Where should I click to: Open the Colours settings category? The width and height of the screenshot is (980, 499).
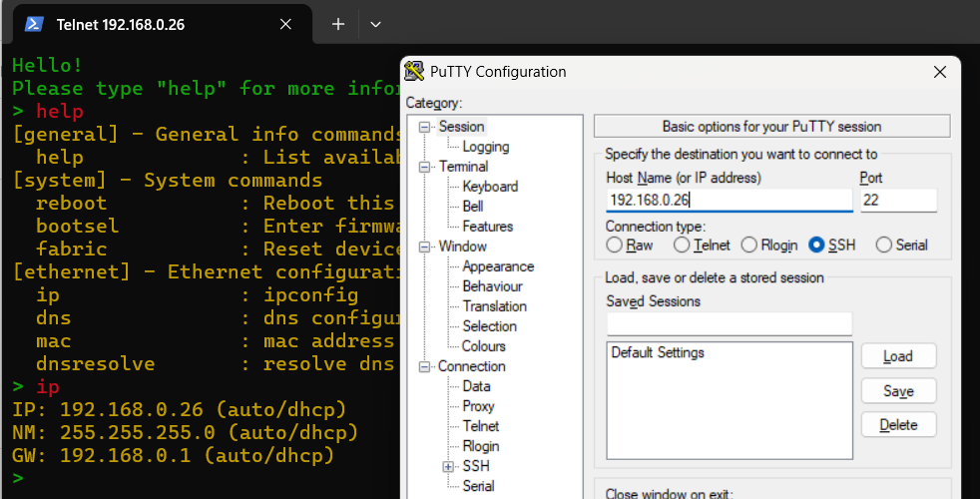484,345
